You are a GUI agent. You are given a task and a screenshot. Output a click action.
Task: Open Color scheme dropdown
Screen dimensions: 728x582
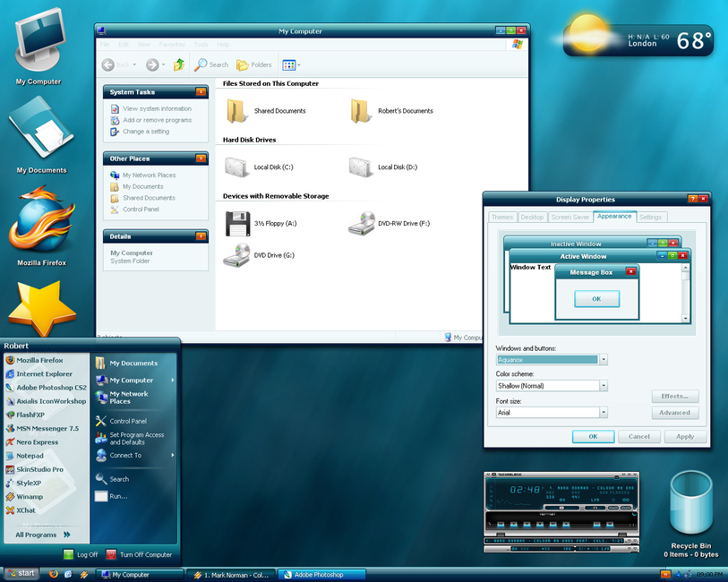pos(604,386)
